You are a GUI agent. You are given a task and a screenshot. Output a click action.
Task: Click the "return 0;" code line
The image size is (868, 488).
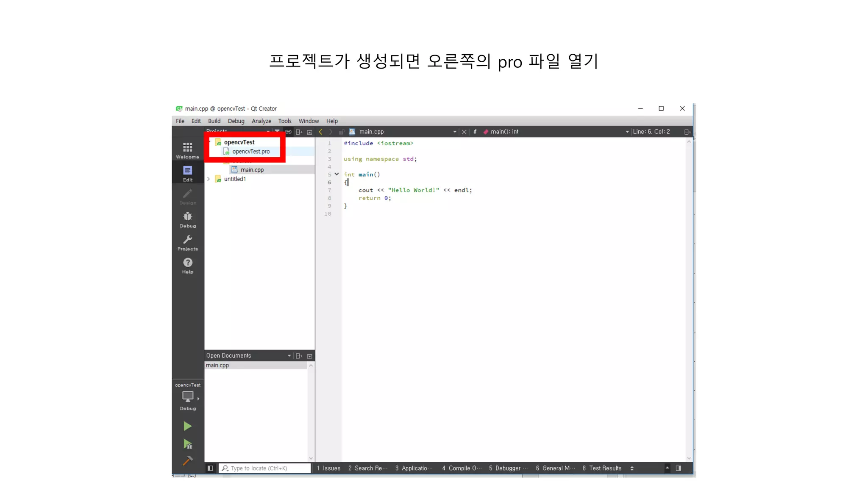tap(375, 198)
